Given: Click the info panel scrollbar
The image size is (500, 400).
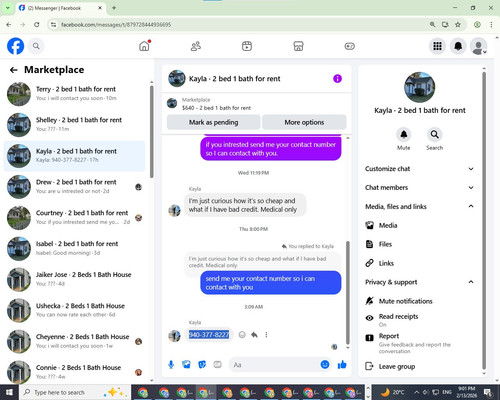Looking at the screenshot, I should point(484,220).
